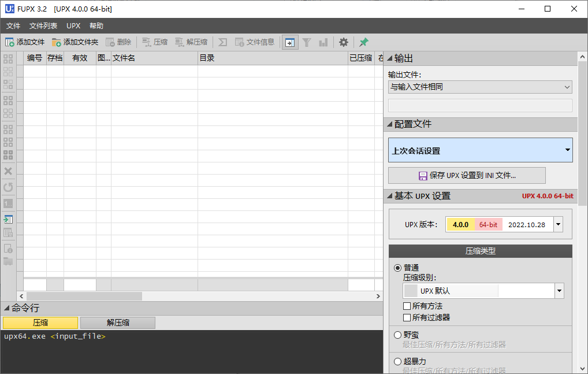Open 文件信息 from the toolbar
The image size is (588, 374).
(255, 42)
